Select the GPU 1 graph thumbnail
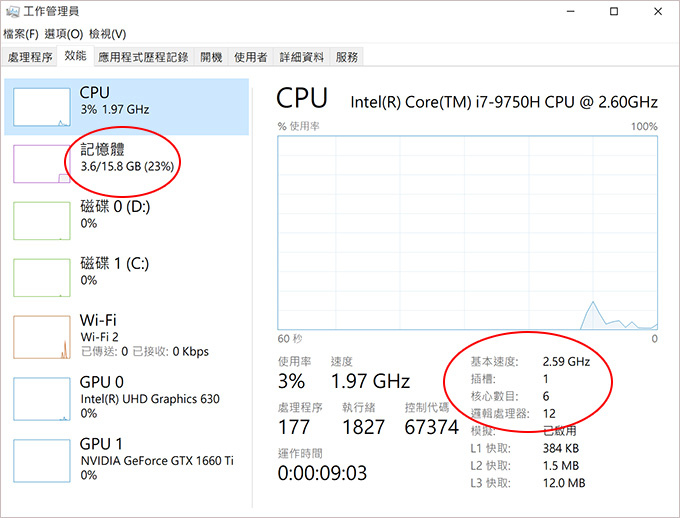Screen dimensions: 680x518 point(42,461)
